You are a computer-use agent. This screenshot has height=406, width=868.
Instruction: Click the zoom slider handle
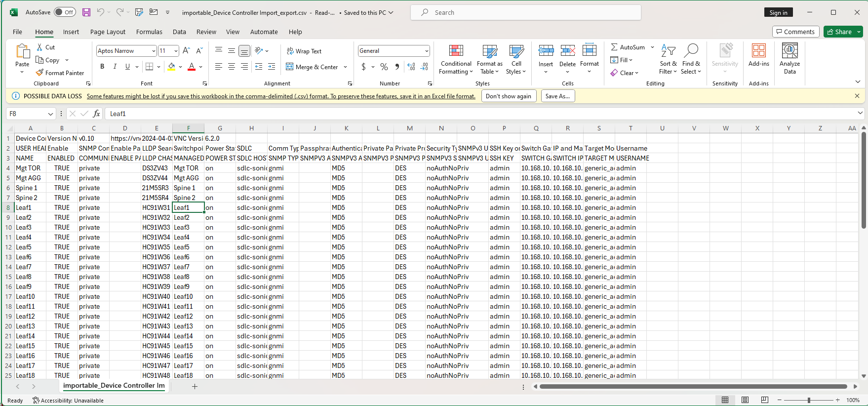(809, 400)
